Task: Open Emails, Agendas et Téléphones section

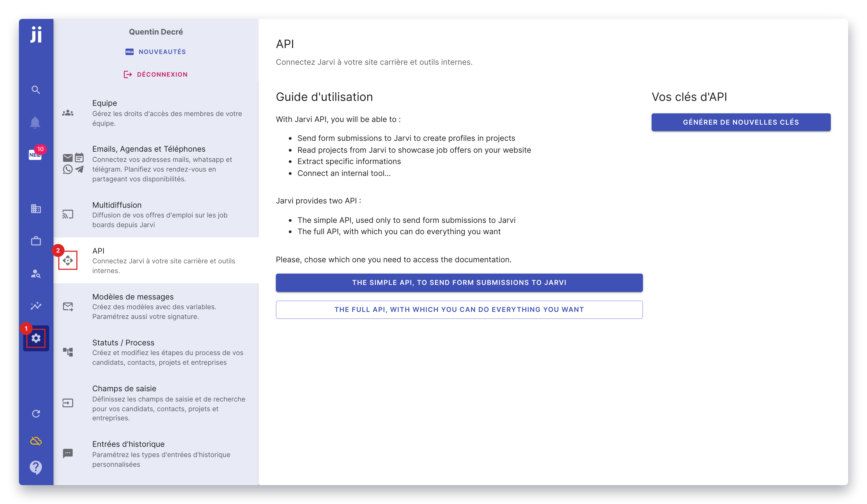Action: pyautogui.click(x=156, y=164)
